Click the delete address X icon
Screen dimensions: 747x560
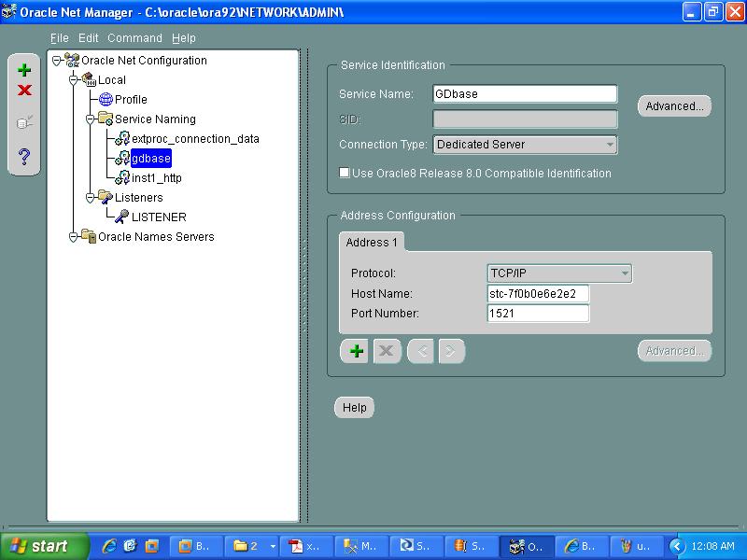(x=387, y=351)
